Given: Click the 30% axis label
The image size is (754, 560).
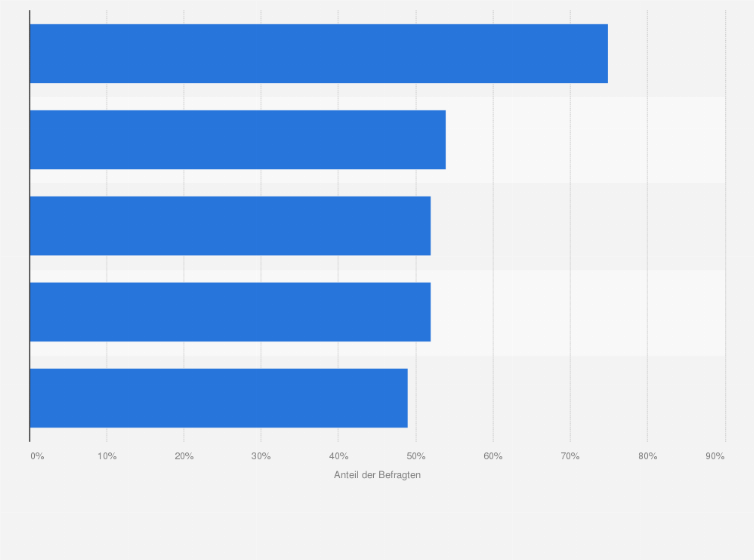Looking at the screenshot, I should tap(261, 456).
